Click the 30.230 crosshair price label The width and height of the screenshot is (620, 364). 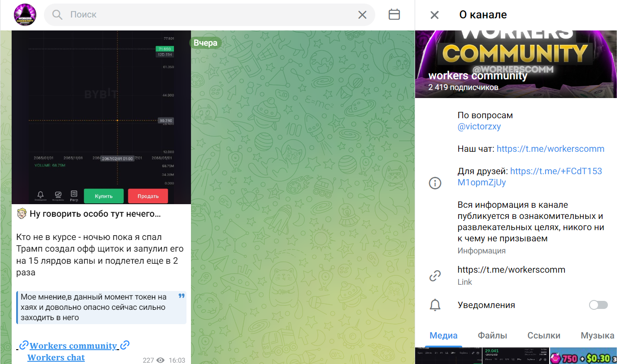(165, 120)
